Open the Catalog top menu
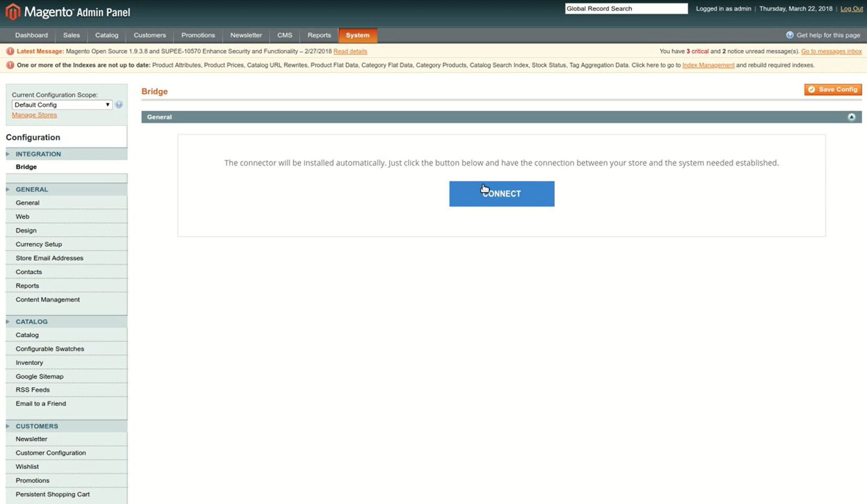 click(107, 35)
